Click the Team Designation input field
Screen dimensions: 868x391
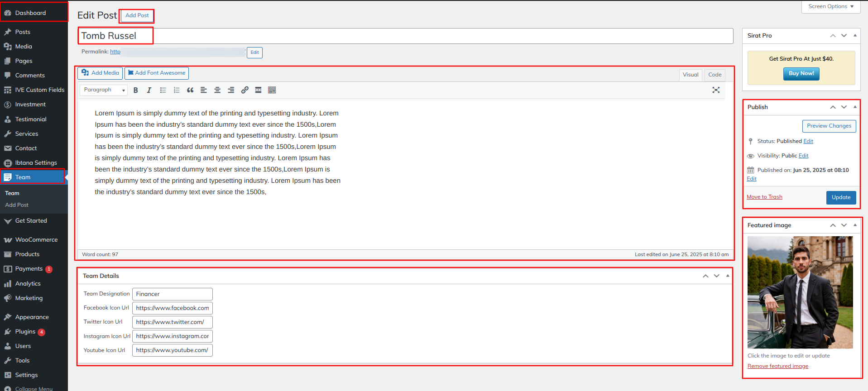pos(172,294)
